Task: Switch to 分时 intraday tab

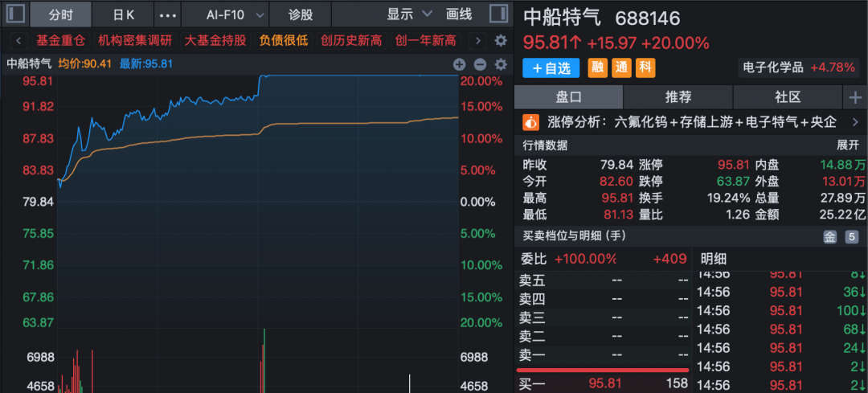Action: pyautogui.click(x=61, y=15)
